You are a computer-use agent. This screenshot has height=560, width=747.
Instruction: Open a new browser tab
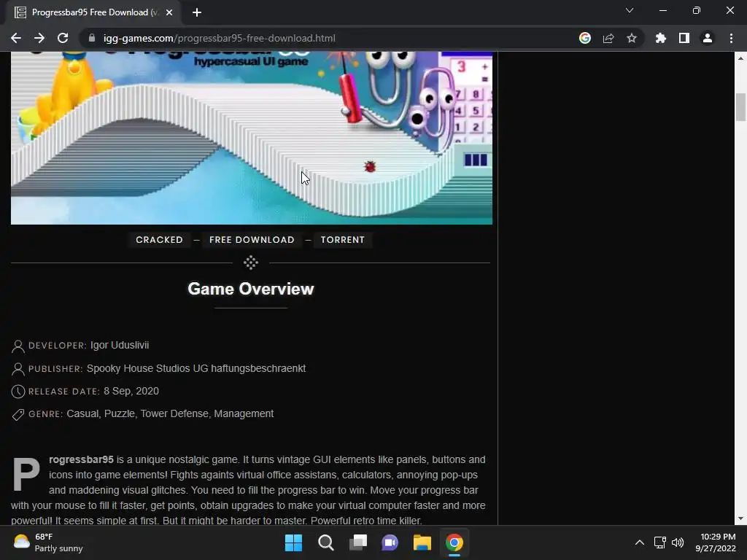(x=197, y=12)
